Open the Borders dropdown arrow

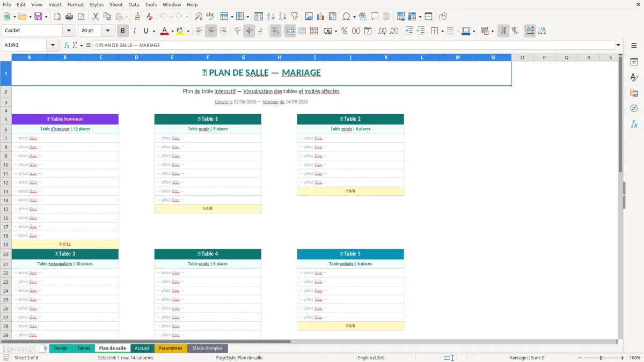[x=442, y=31]
